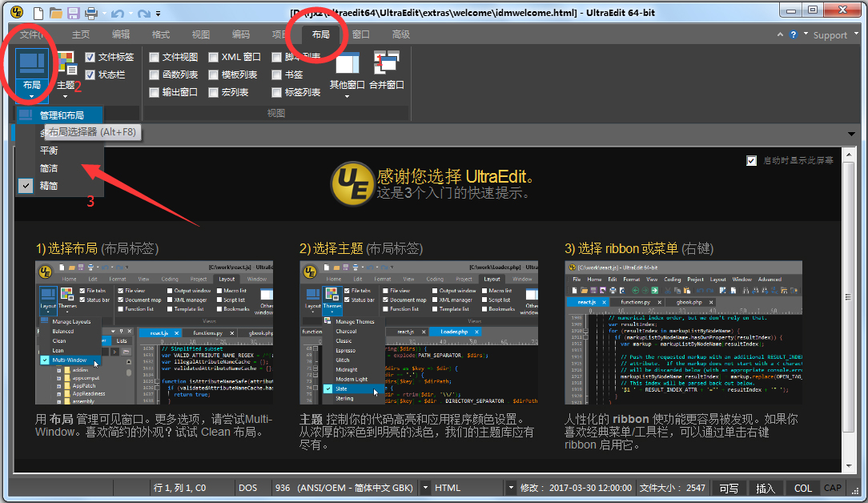Click the ribbon 或菜单 tip screenshot thumbnail
The width and height of the screenshot is (868, 503).
[683, 332]
